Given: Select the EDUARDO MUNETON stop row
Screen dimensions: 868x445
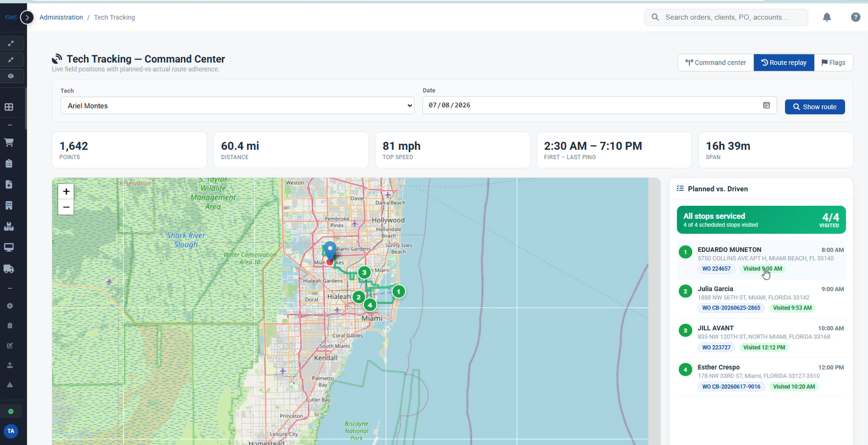Looking at the screenshot, I should (761, 260).
